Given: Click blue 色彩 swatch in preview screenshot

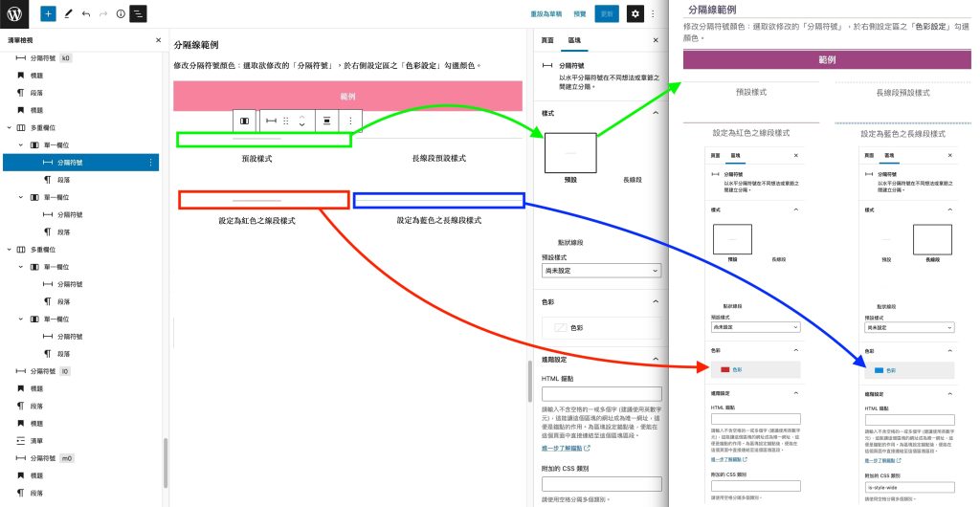Looking at the screenshot, I should (x=879, y=370).
